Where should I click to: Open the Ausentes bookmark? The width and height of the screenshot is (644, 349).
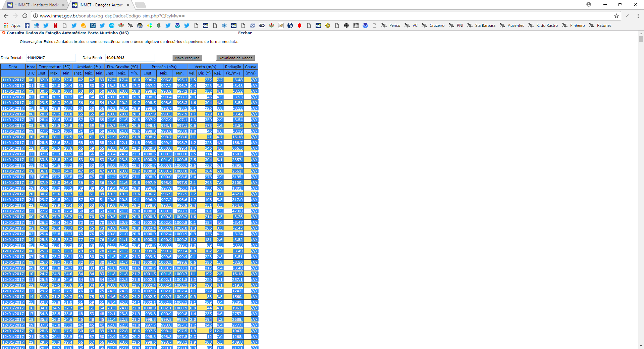512,26
